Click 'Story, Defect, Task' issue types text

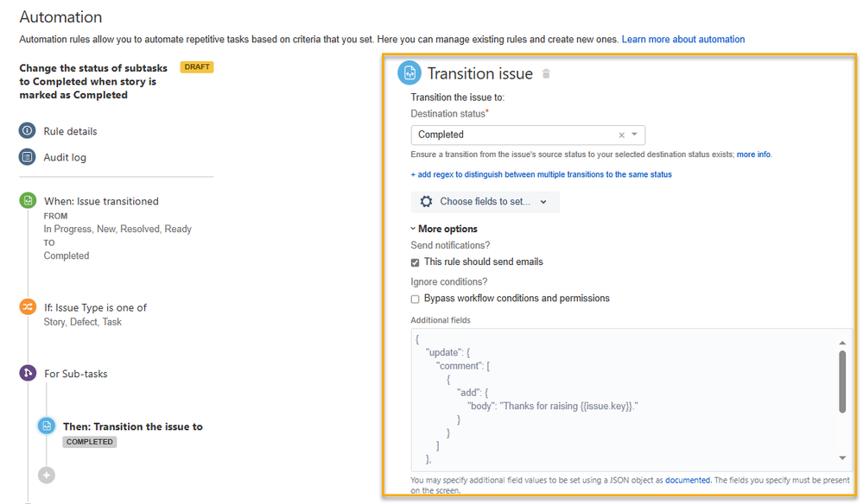tap(83, 322)
